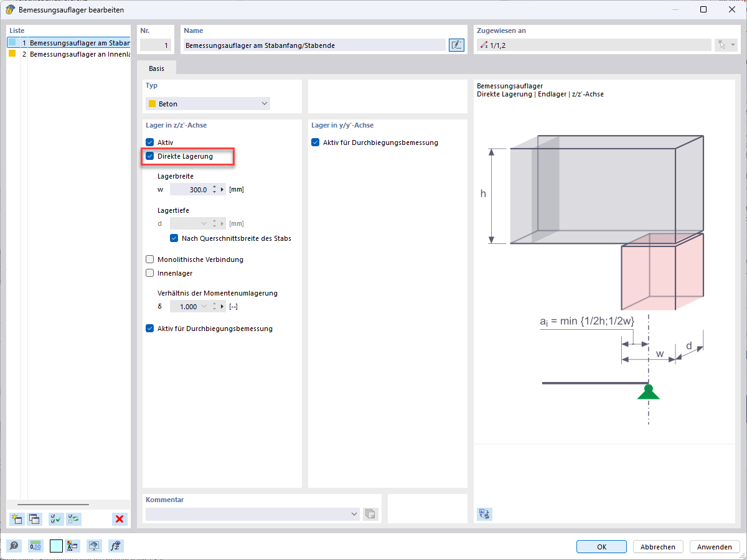Click the monitor view settings icon
747x560 pixels.
click(x=94, y=546)
